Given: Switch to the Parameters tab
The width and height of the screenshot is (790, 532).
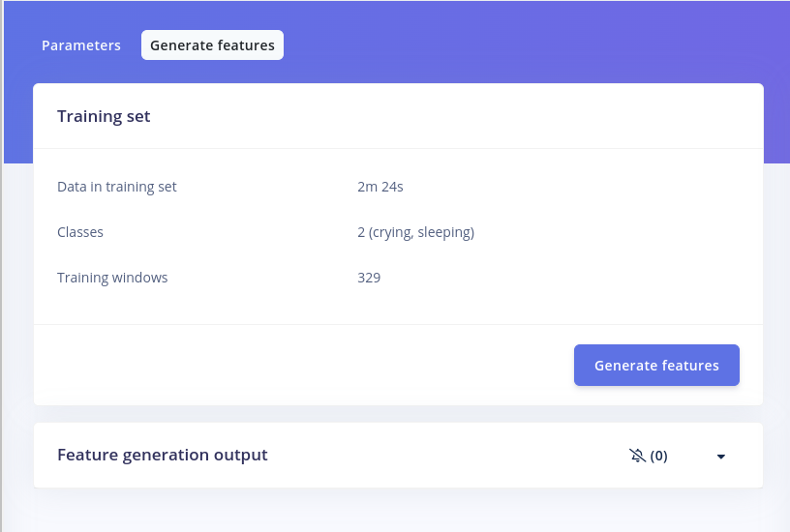Looking at the screenshot, I should tap(81, 45).
